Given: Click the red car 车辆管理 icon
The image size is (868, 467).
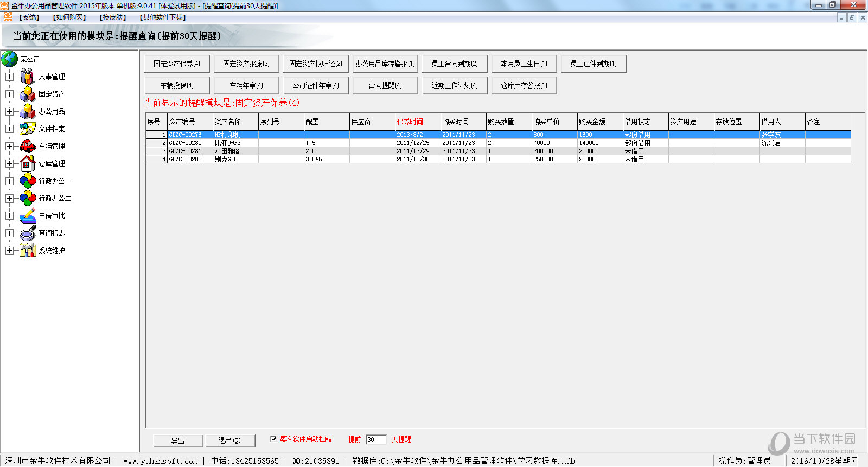Looking at the screenshot, I should [27, 146].
